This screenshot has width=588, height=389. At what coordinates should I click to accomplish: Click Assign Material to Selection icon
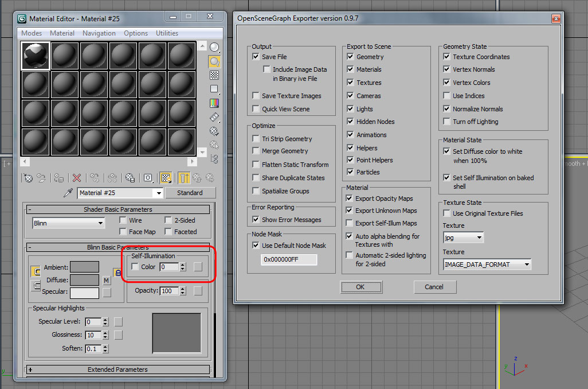click(x=58, y=178)
